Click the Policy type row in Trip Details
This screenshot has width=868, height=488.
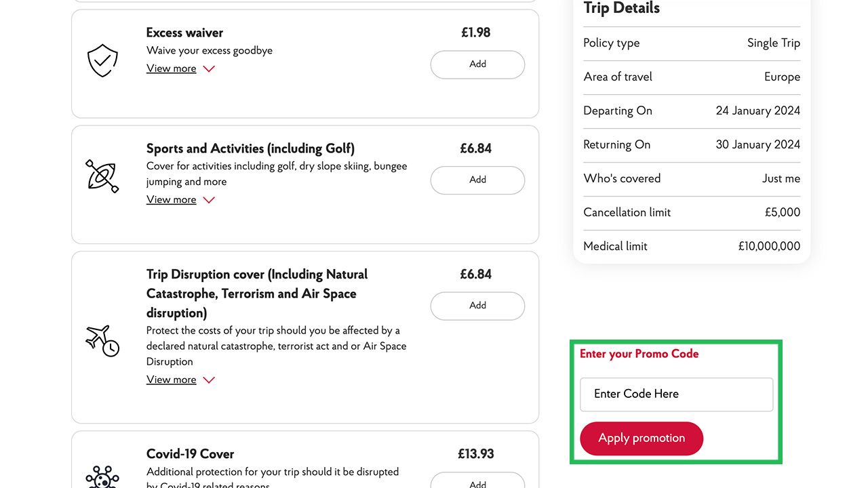point(691,43)
